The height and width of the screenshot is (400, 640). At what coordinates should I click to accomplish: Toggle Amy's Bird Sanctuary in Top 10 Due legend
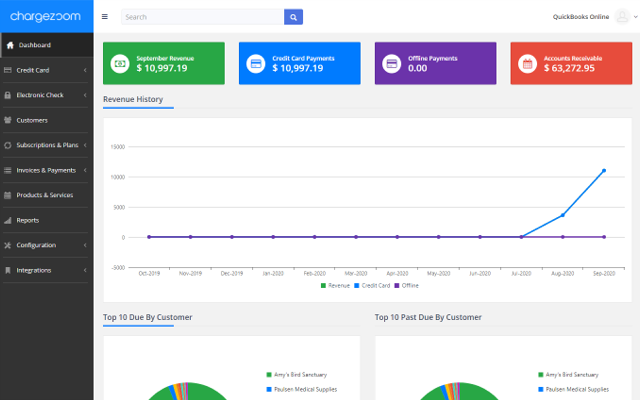[x=297, y=375]
